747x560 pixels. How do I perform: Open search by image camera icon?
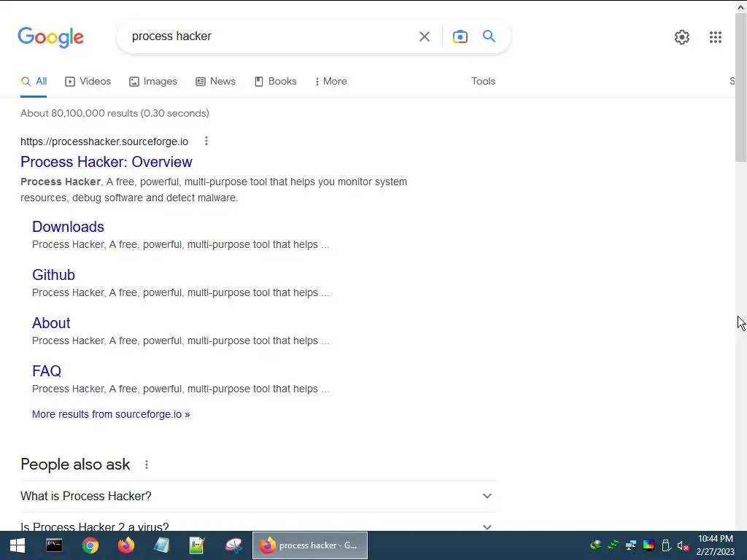click(x=460, y=36)
